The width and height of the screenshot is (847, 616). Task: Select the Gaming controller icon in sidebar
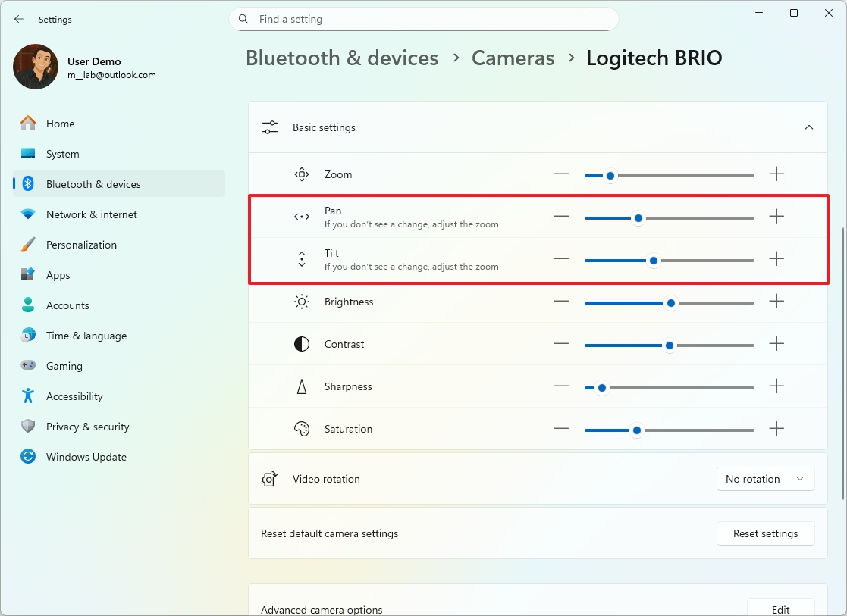(x=28, y=366)
